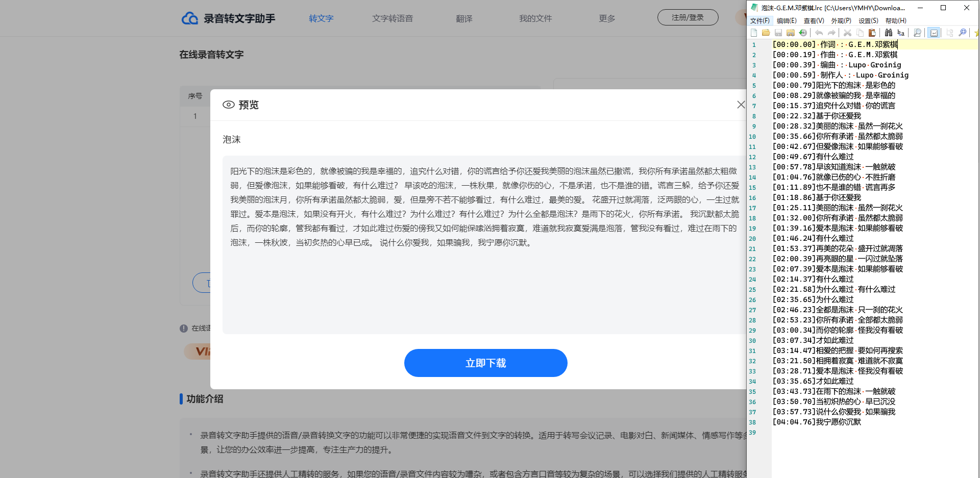Minimize the Notepad2 window
The image size is (980, 478).
[920, 8]
